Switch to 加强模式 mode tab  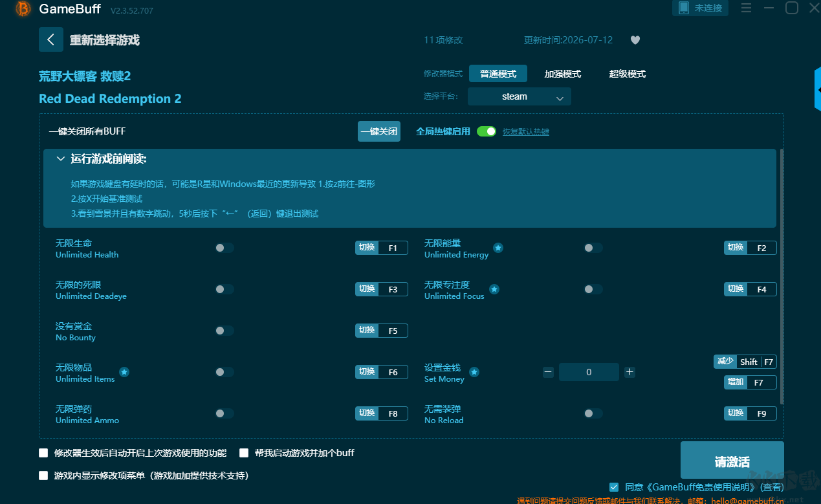click(562, 74)
